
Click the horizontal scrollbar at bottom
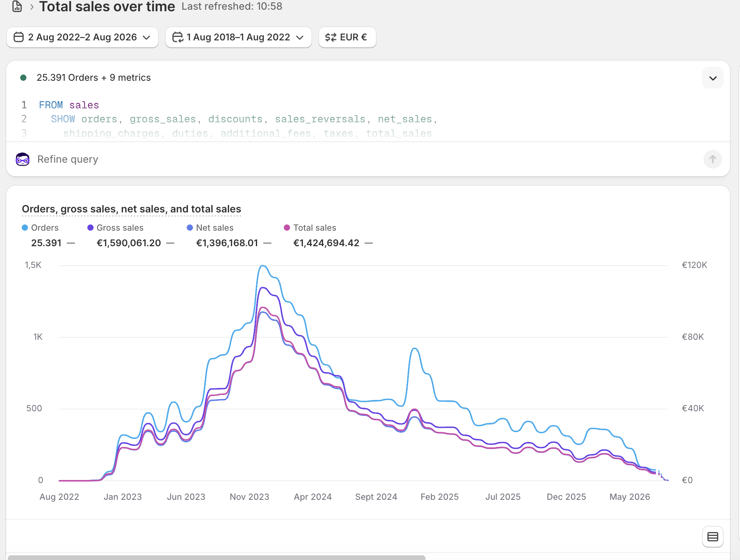[216, 558]
